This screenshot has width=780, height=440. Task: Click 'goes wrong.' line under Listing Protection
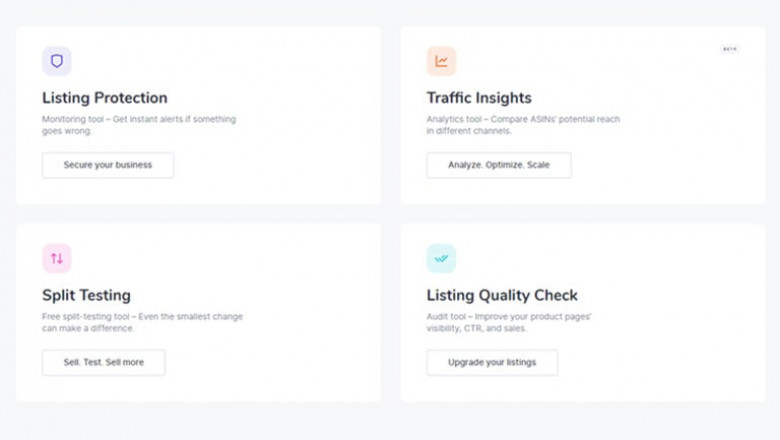(x=65, y=130)
